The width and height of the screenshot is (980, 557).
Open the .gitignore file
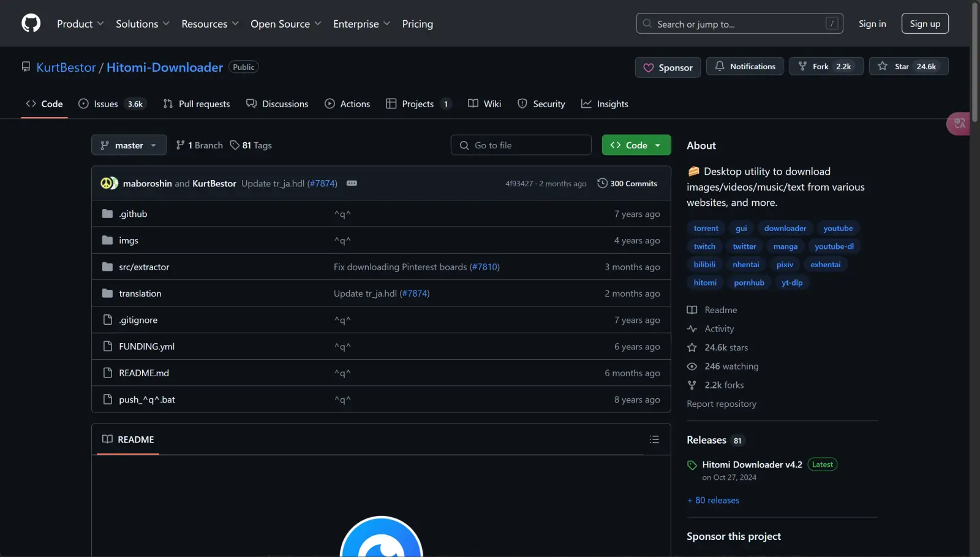pyautogui.click(x=138, y=320)
